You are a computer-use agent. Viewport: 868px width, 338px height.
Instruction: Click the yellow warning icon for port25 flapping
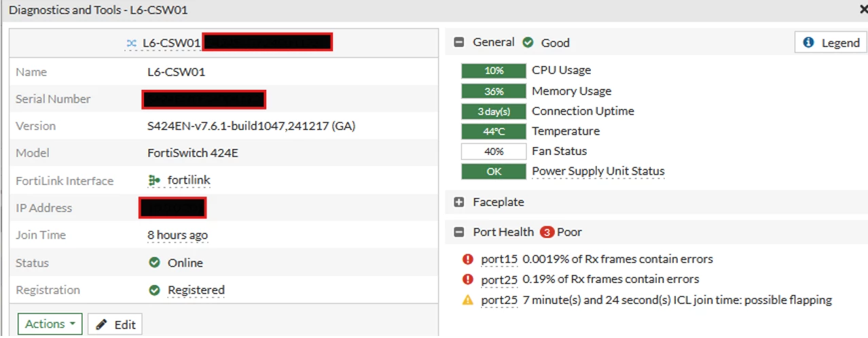[x=467, y=300]
